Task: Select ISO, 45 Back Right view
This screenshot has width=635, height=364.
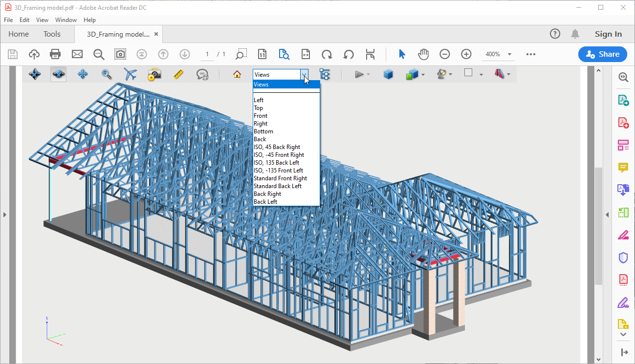Action: pyautogui.click(x=277, y=147)
